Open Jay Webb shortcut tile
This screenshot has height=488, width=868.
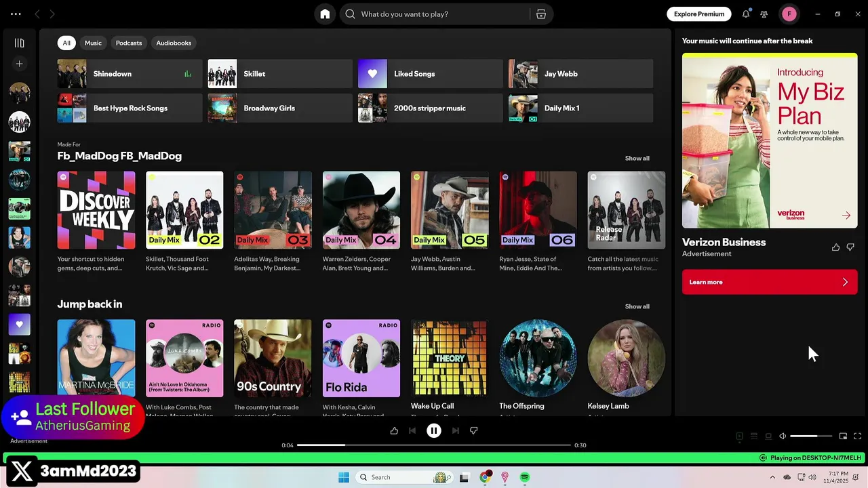tap(581, 74)
